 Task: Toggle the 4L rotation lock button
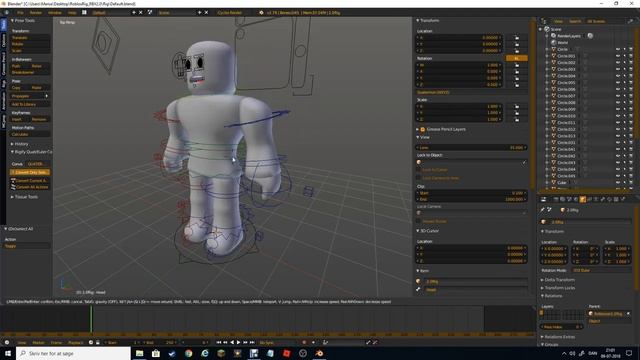coord(516,58)
